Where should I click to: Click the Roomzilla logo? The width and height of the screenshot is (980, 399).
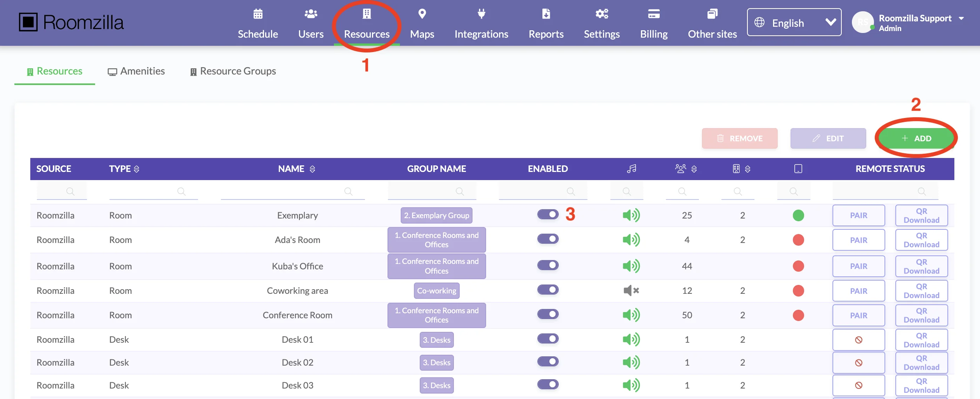(x=71, y=23)
